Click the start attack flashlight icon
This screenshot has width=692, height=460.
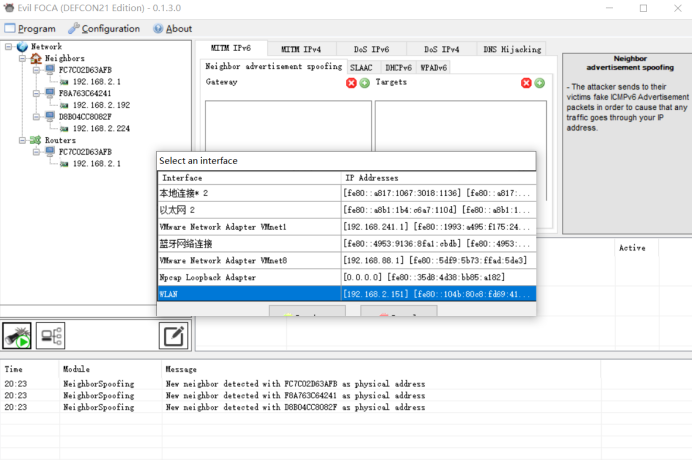coord(17,336)
